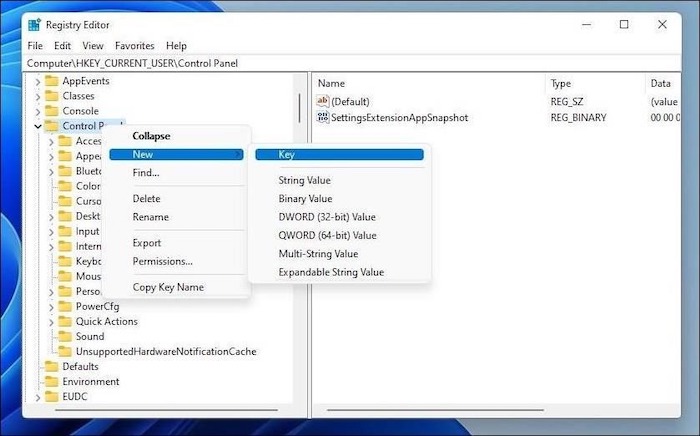Click the registry path address bar
This screenshot has width=700, height=436.
(x=351, y=63)
